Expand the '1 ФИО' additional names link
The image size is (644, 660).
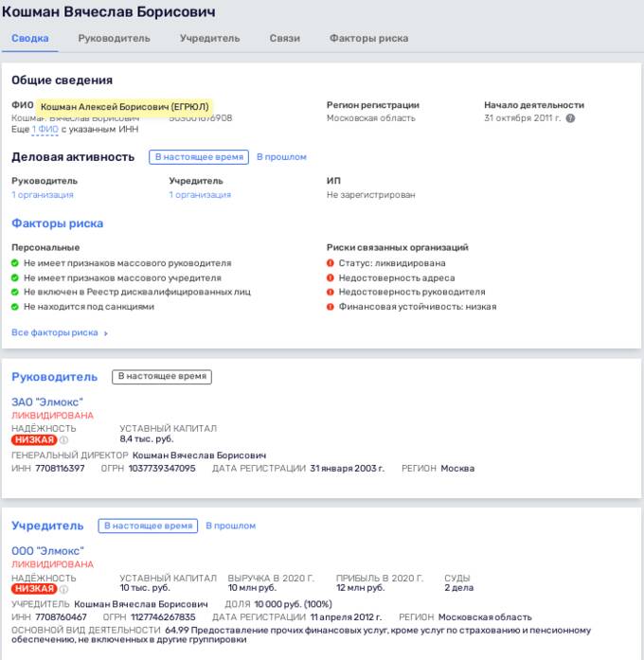[45, 129]
